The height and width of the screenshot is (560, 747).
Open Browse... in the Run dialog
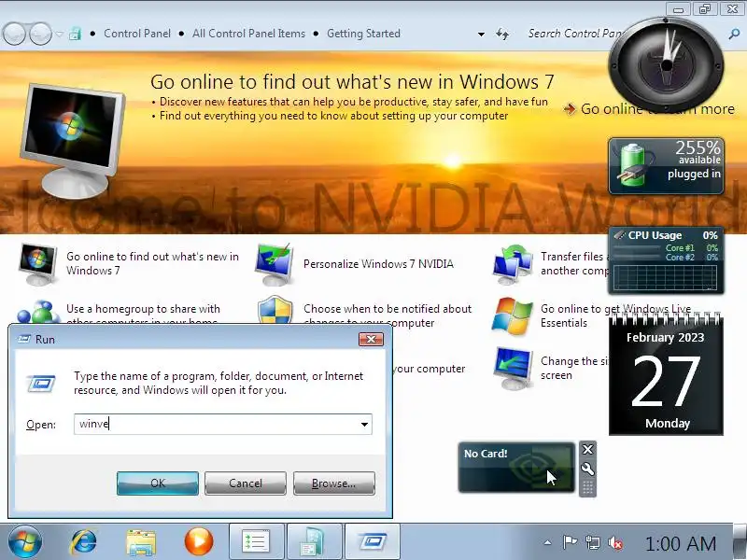(x=334, y=483)
